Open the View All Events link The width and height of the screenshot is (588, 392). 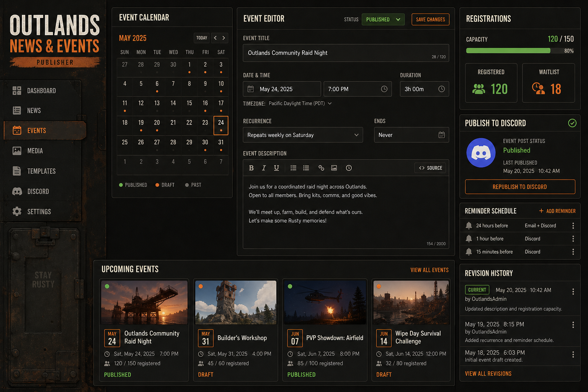[430, 270]
